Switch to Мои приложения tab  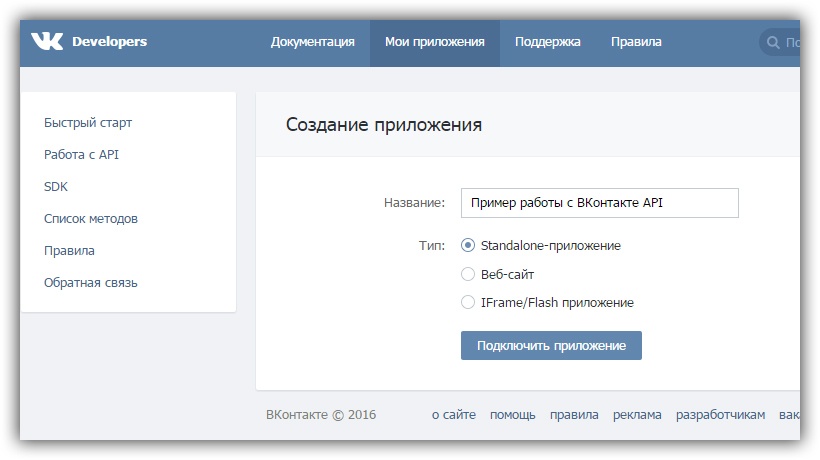435,42
